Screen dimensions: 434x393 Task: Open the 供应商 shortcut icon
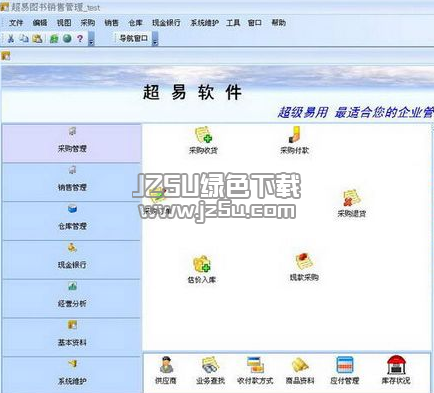166,370
